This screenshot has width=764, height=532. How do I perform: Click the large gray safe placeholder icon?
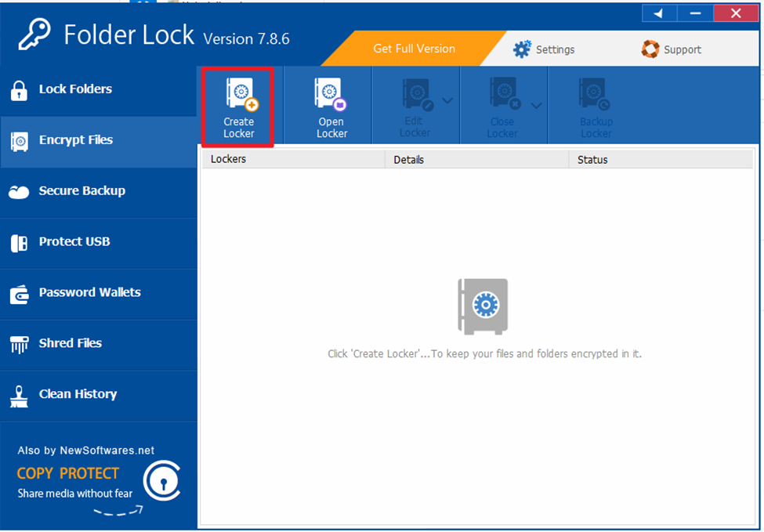coord(483,306)
